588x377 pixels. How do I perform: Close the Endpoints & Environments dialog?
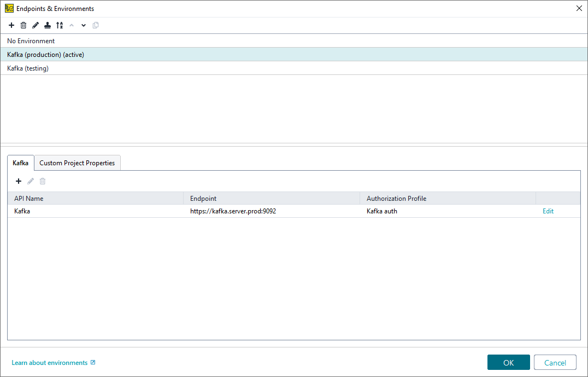pos(579,8)
